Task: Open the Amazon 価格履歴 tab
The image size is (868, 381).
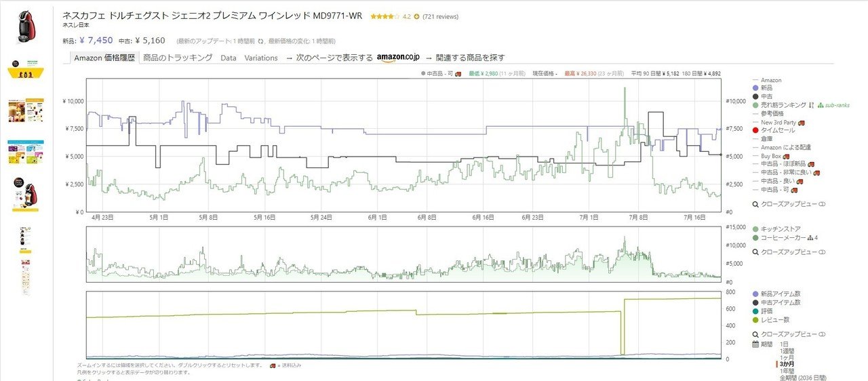Action: (104, 58)
